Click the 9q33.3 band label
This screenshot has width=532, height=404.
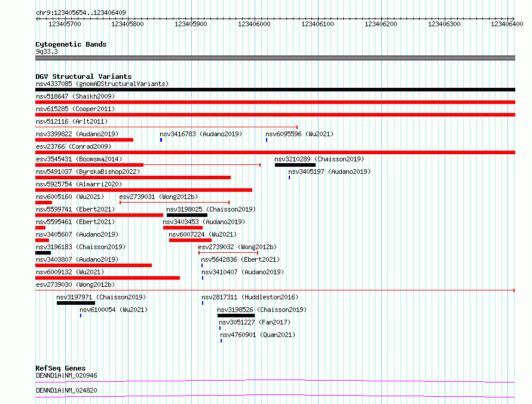(x=47, y=51)
